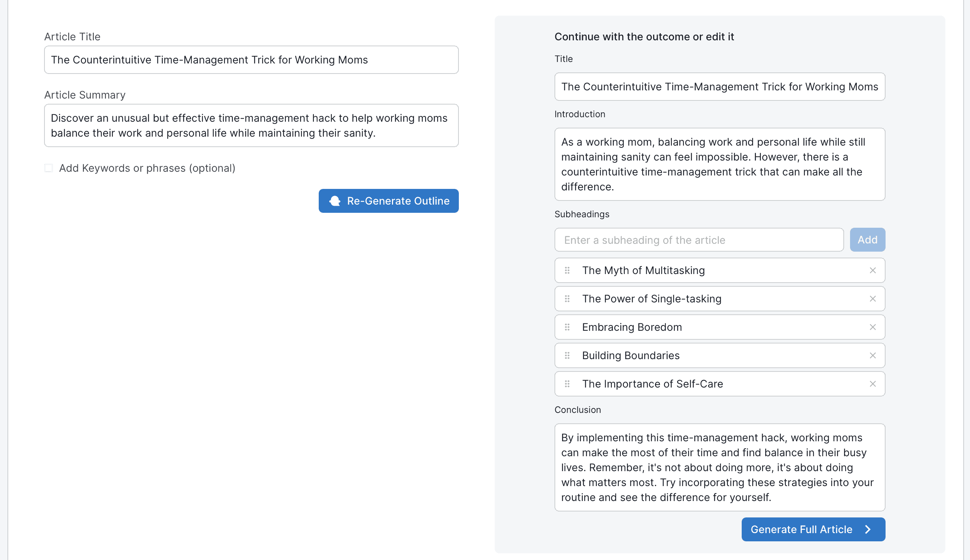This screenshot has height=560, width=970.
Task: Grab drag handle for The Myth of Multitasking
Action: pyautogui.click(x=567, y=270)
